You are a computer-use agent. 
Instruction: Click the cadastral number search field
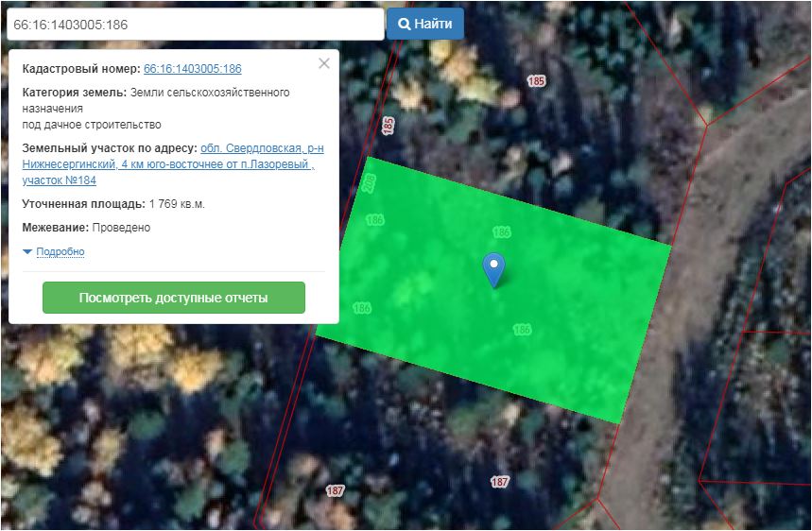point(196,25)
